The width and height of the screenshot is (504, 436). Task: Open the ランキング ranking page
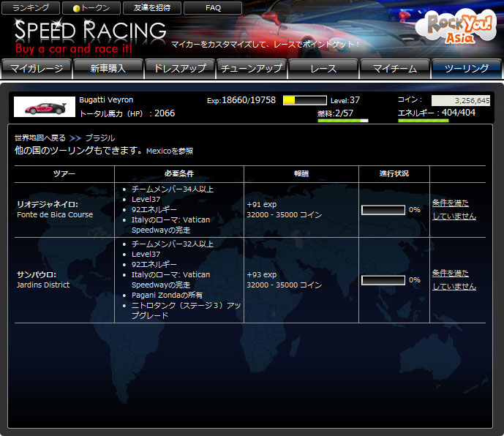pyautogui.click(x=31, y=8)
